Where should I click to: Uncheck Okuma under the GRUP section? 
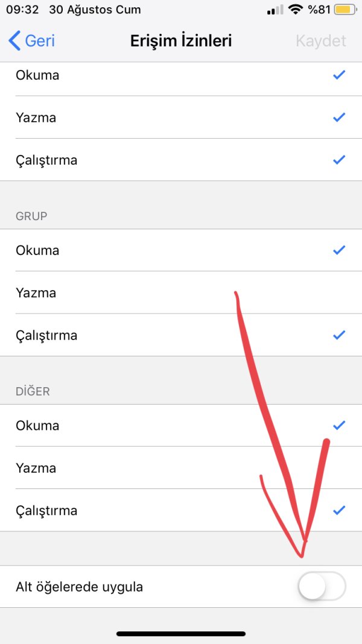[181, 250]
